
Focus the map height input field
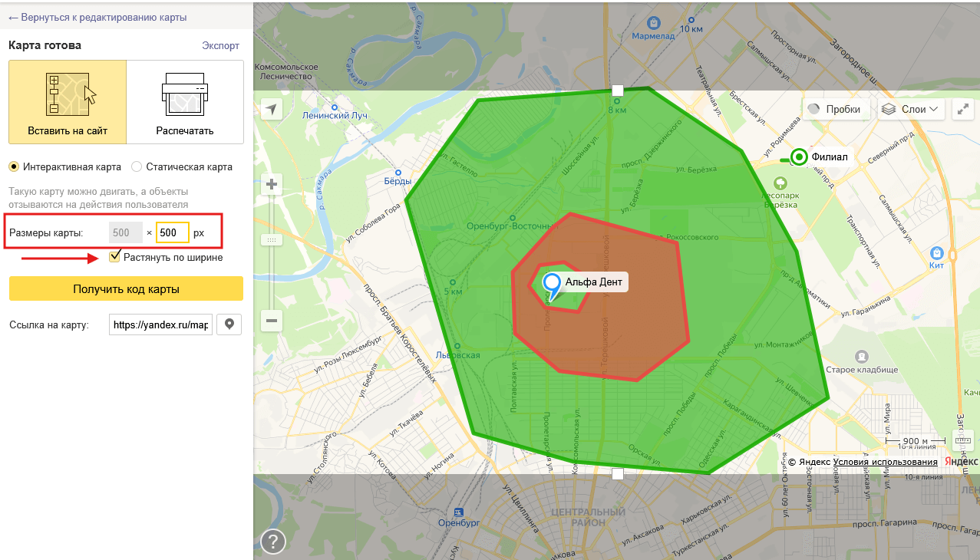[x=173, y=232]
